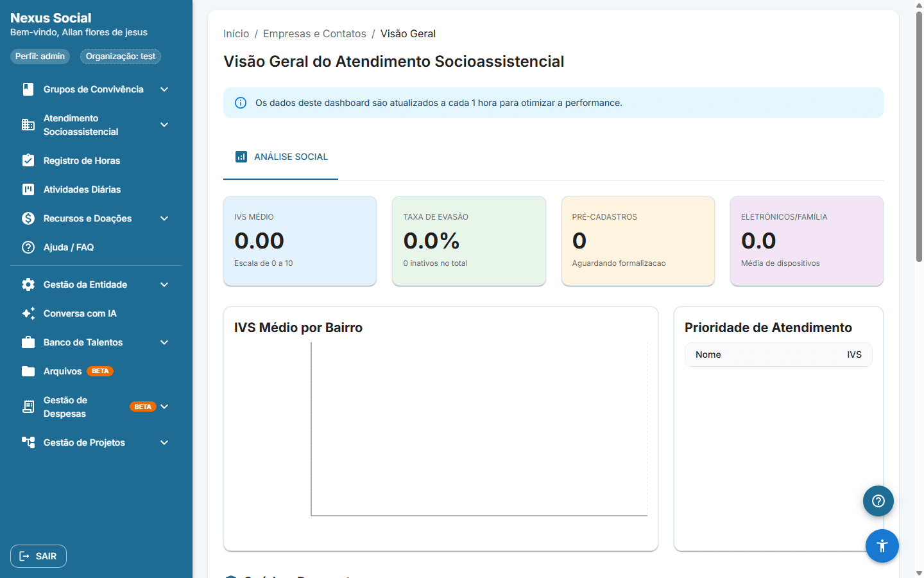The width and height of the screenshot is (924, 578).
Task: Click the Visão Geral breadcrumb text
Action: pos(408,33)
